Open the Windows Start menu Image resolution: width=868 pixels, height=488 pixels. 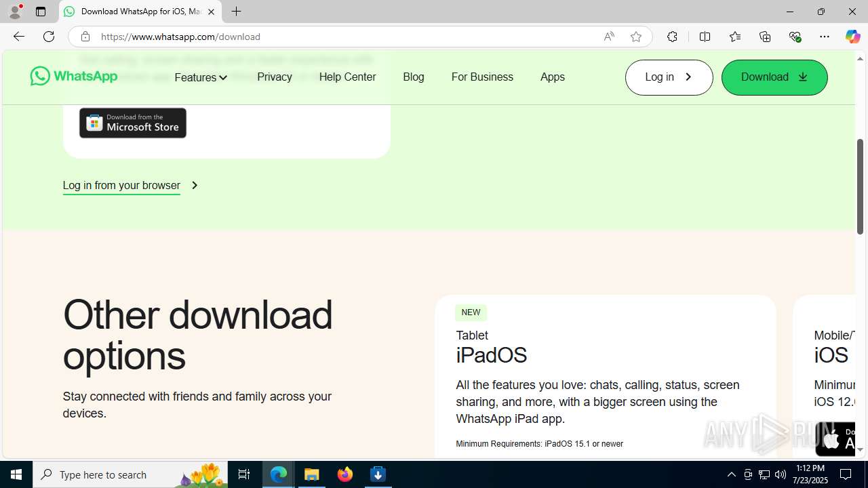16,474
